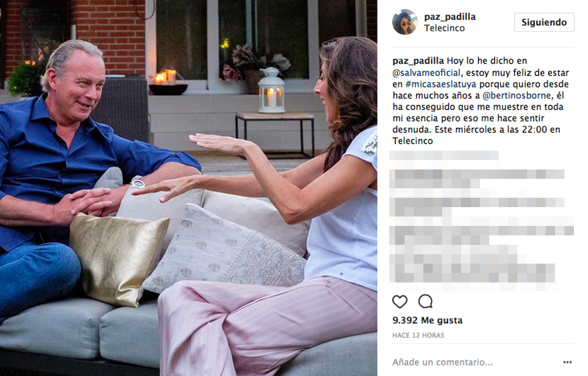
Task: Click the first blurred comment line
Action: 444,155
